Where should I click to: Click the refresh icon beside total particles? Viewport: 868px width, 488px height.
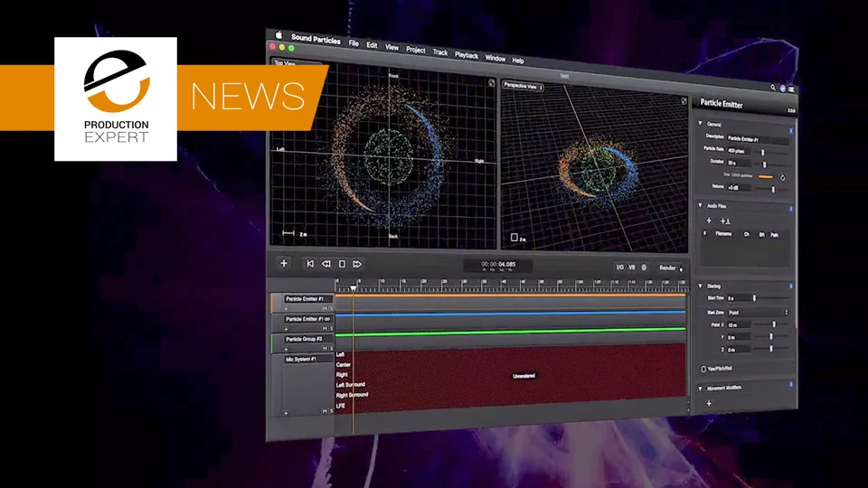(783, 178)
